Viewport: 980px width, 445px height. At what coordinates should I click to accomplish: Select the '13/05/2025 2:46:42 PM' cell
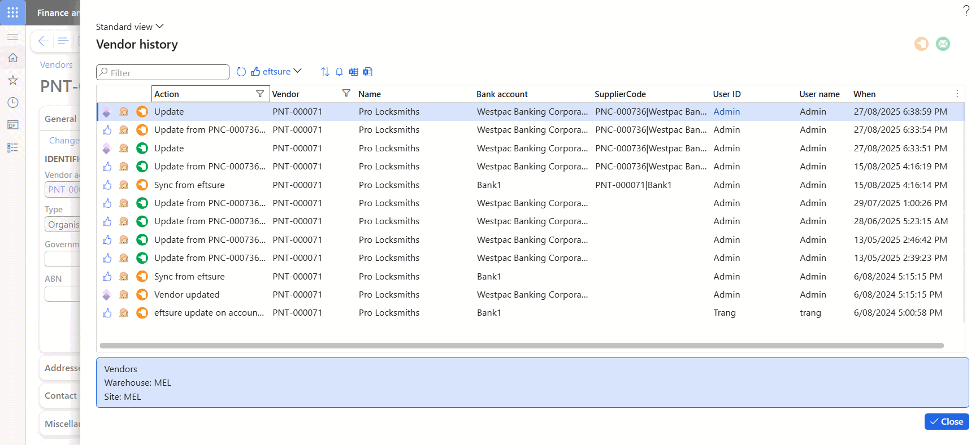point(900,240)
